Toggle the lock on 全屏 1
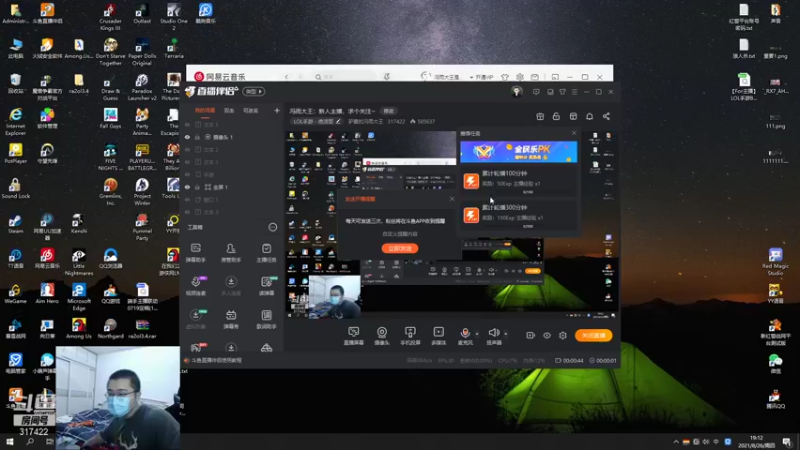This screenshot has width=800, height=450. pyautogui.click(x=197, y=187)
